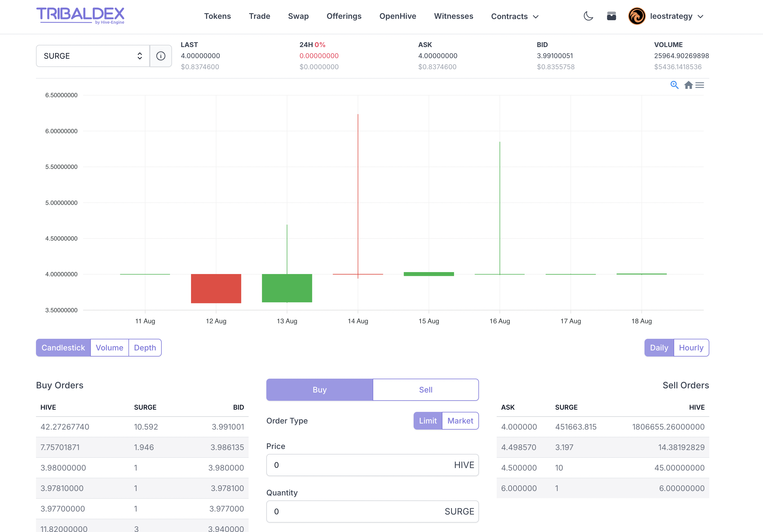
Task: Focus the Quantity SURGE input field
Action: coord(373,512)
